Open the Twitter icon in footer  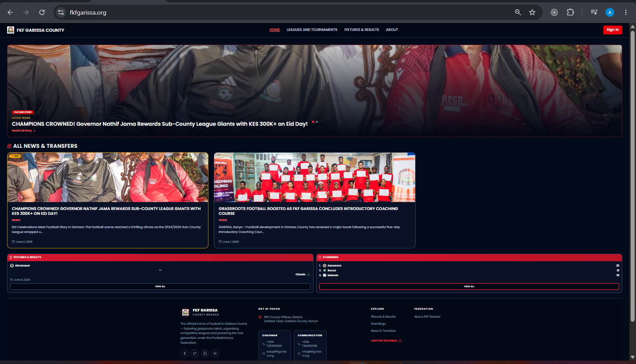tap(195, 353)
